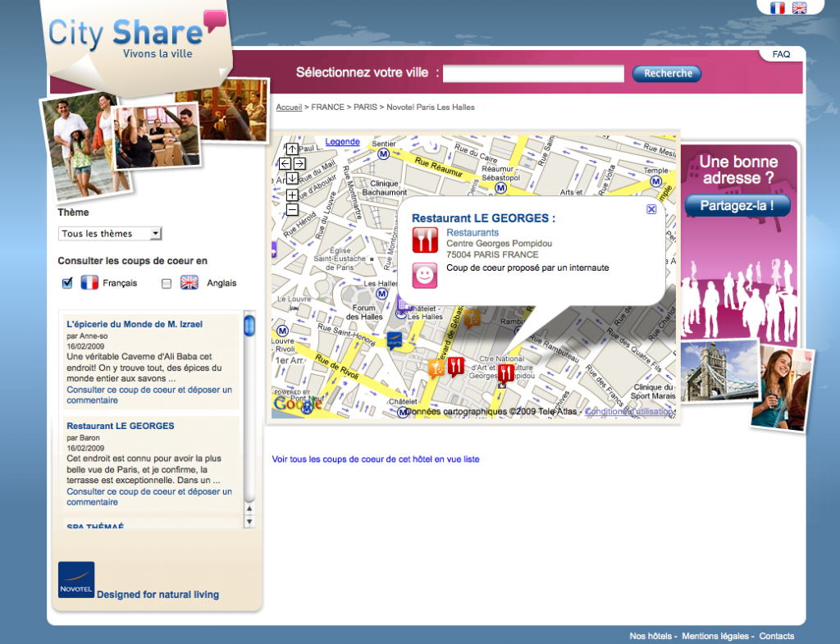Viewport: 840px width, 644px height.
Task: Enable the Anglais language checkbox
Action: [x=167, y=283]
